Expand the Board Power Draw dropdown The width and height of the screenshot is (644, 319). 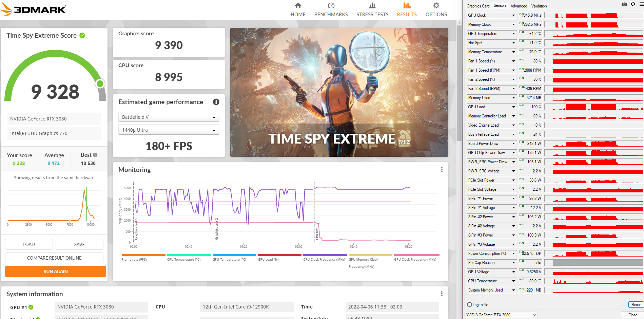coord(513,144)
